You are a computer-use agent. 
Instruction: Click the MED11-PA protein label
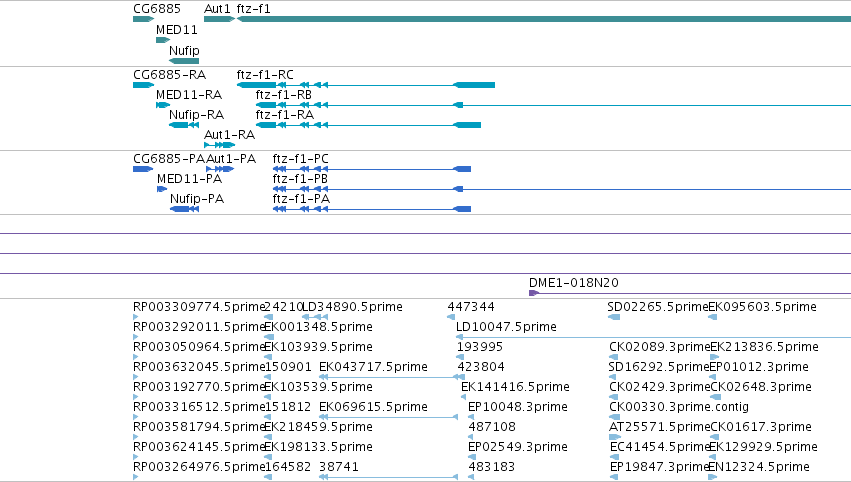189,179
